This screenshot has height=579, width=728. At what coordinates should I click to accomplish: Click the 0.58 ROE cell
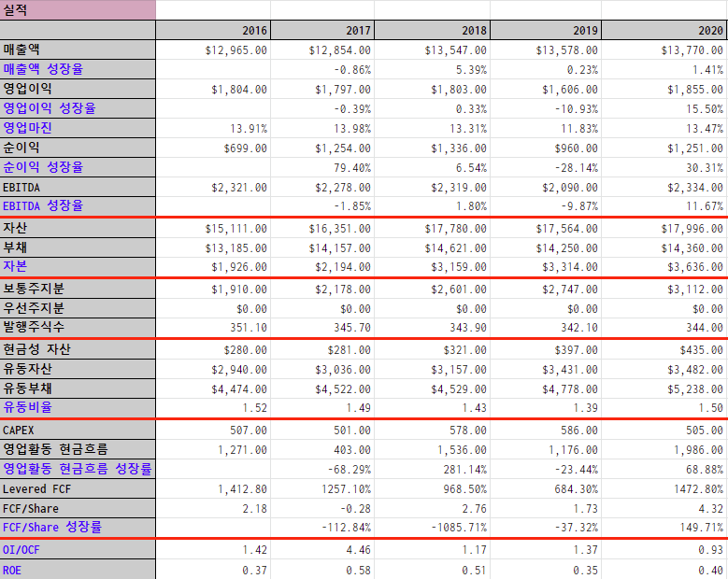point(322,570)
